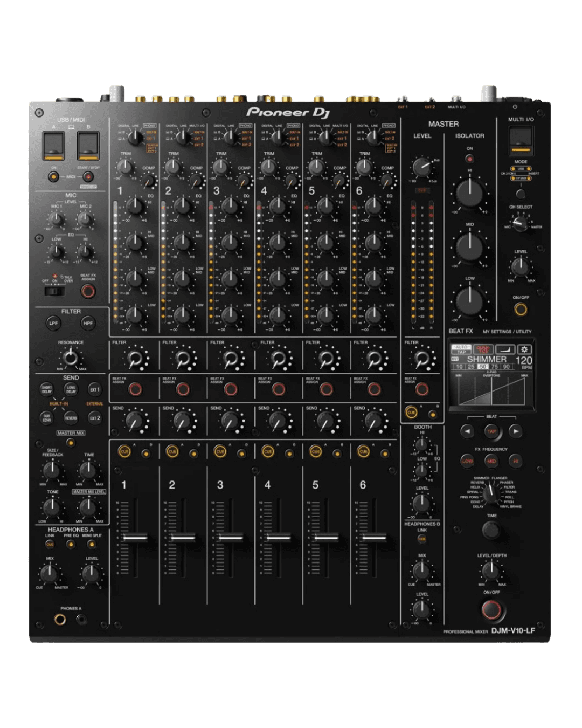Select FX Frequency HI button
The image size is (582, 728).
[516, 461]
